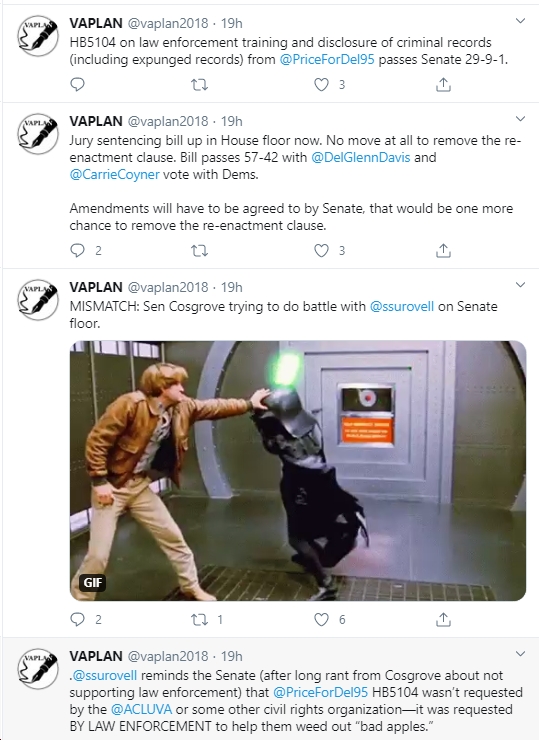Like the MISMATCH GIF tweet

(x=321, y=619)
